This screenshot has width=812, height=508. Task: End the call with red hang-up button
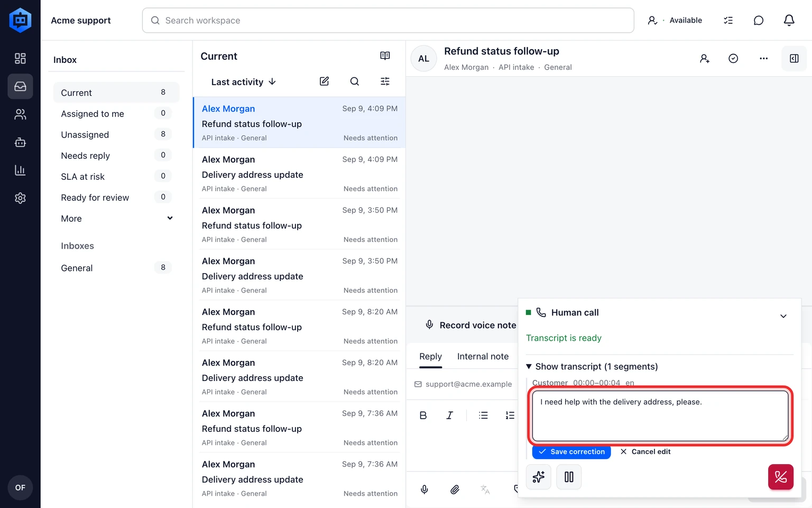click(x=781, y=477)
